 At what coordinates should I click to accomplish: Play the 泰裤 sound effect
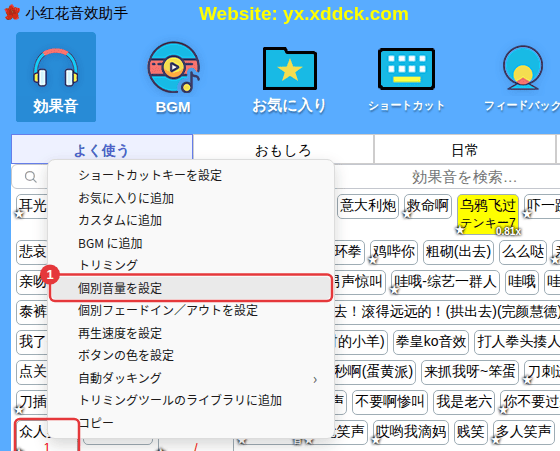tap(32, 312)
